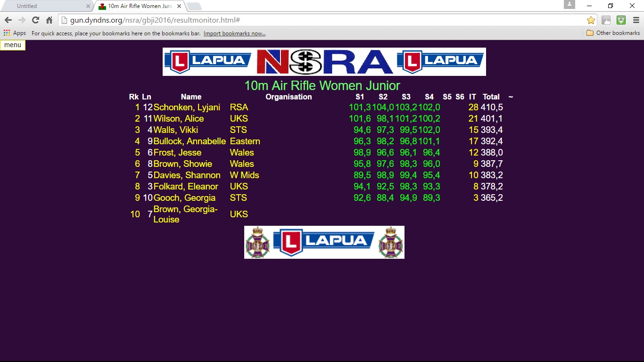
Task: Click the Total column header
Action: click(491, 97)
